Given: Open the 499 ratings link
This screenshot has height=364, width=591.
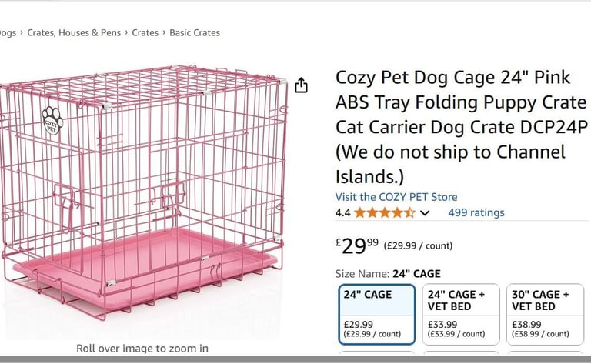Looking at the screenshot, I should tap(476, 212).
